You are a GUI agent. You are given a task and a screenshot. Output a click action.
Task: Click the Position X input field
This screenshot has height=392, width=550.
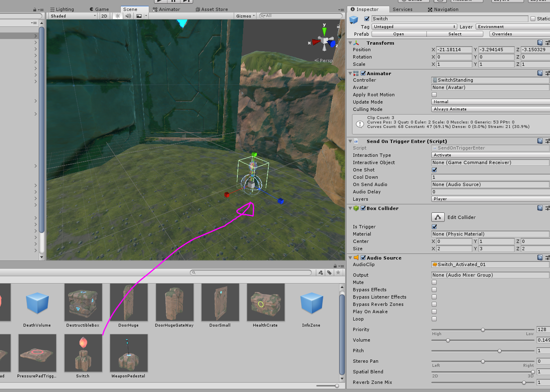pyautogui.click(x=454, y=50)
